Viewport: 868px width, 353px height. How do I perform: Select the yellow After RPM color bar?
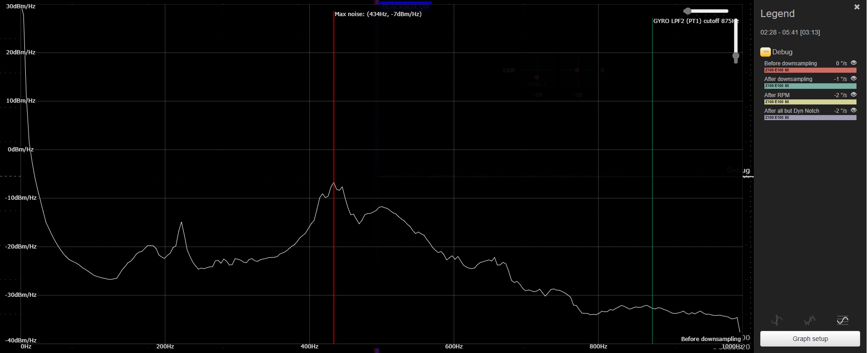coord(810,102)
